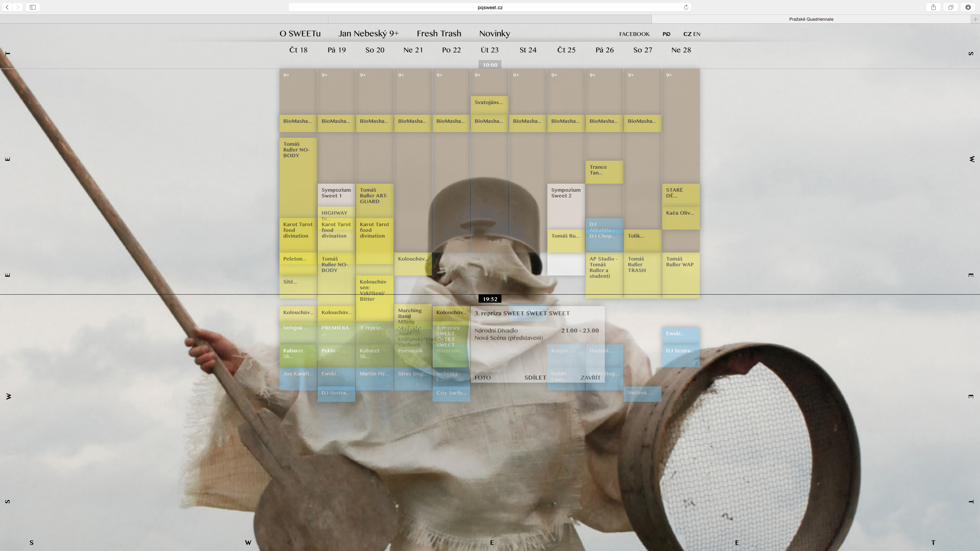Open the Sympozium Sweet 1 event

pyautogui.click(x=336, y=195)
